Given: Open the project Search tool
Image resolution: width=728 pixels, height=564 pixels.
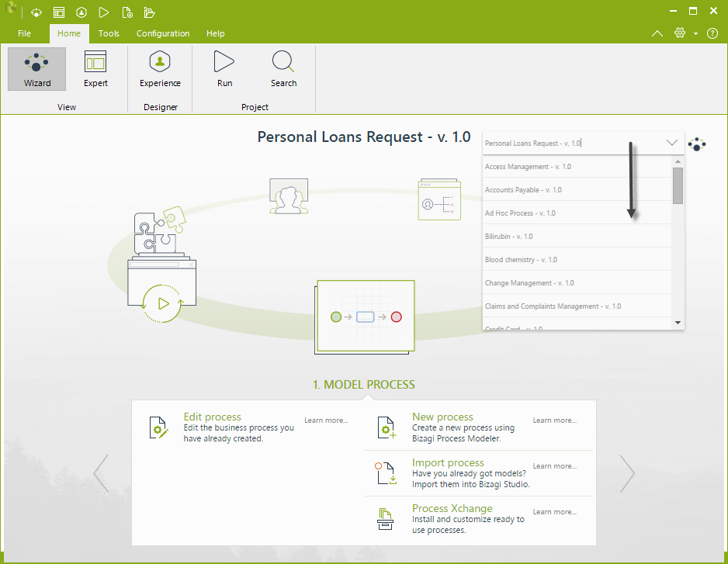Looking at the screenshot, I should (x=284, y=69).
